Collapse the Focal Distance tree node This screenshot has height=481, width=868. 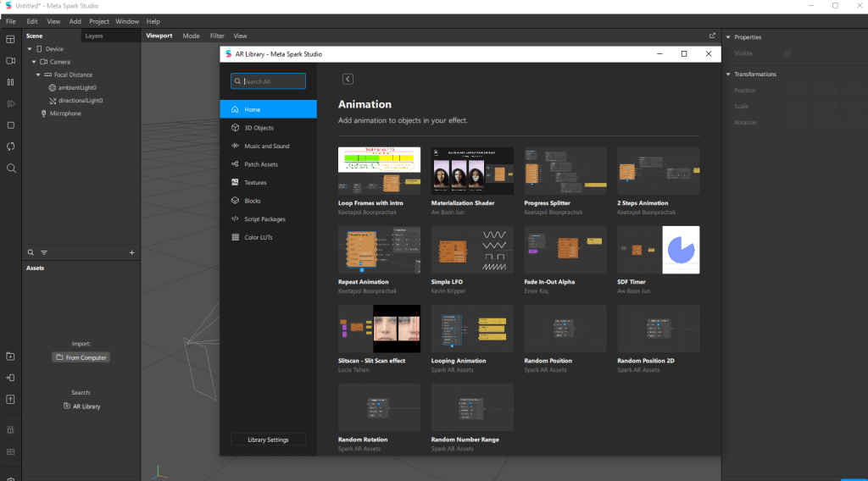[38, 75]
